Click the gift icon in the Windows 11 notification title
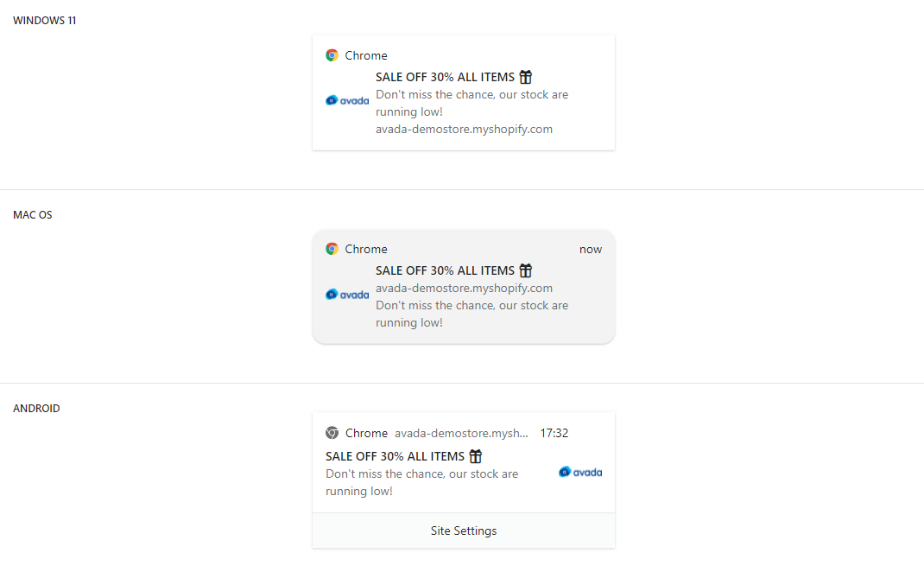924x572 pixels. point(526,77)
